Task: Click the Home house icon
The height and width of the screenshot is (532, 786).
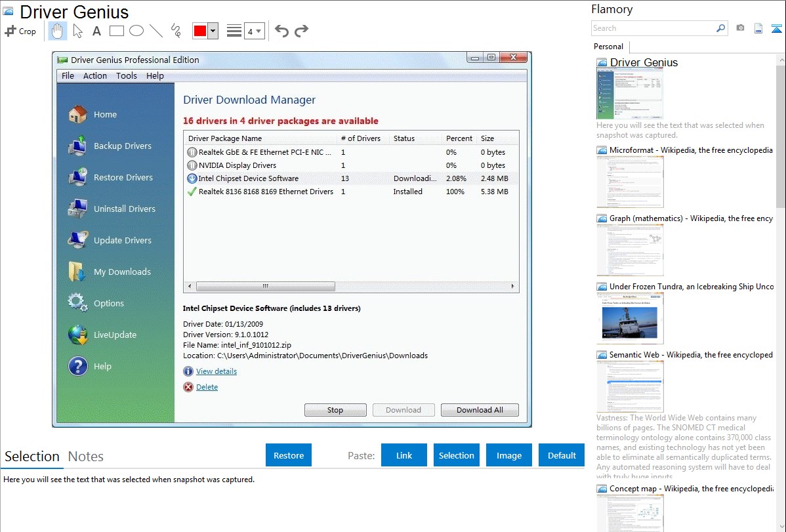Action: tap(77, 114)
